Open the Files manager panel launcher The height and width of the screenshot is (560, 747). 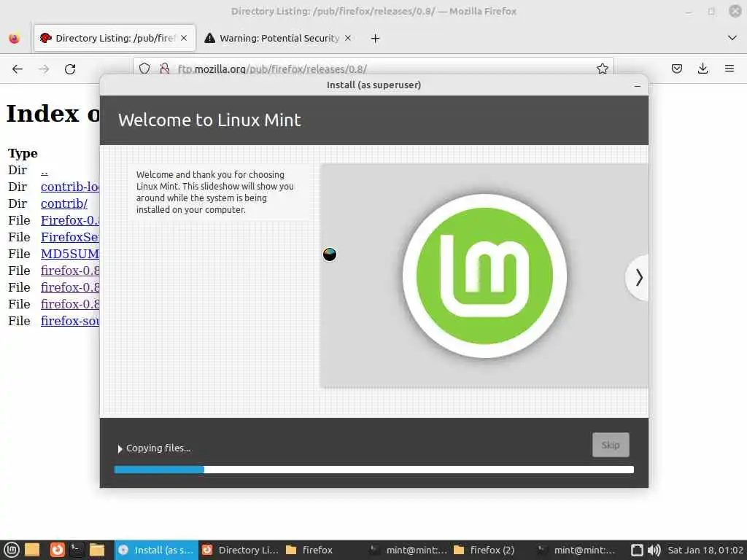tap(97, 550)
